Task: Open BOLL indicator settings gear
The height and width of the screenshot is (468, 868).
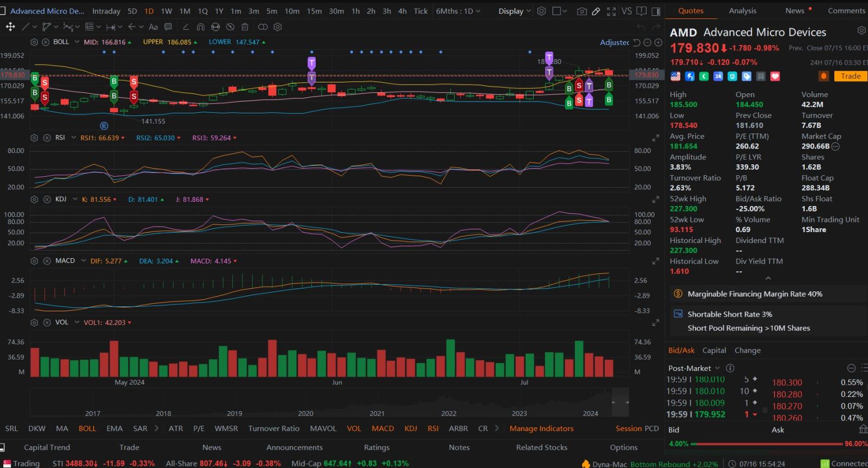Action: (x=34, y=42)
